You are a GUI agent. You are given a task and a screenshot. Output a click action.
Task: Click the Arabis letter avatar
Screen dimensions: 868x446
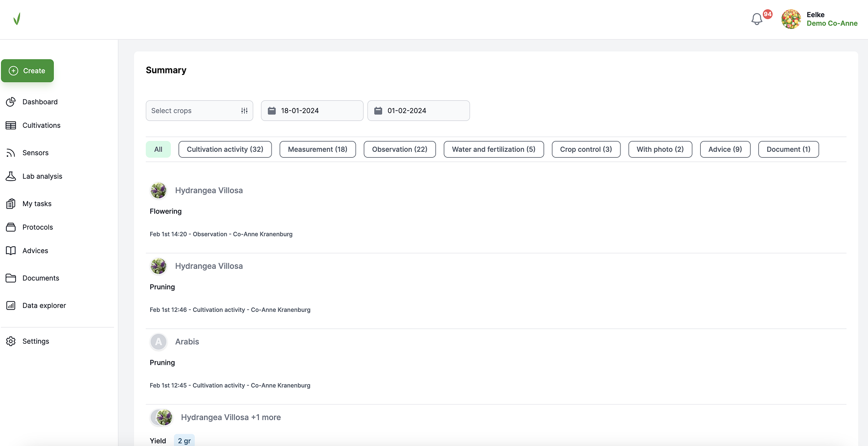(159, 342)
